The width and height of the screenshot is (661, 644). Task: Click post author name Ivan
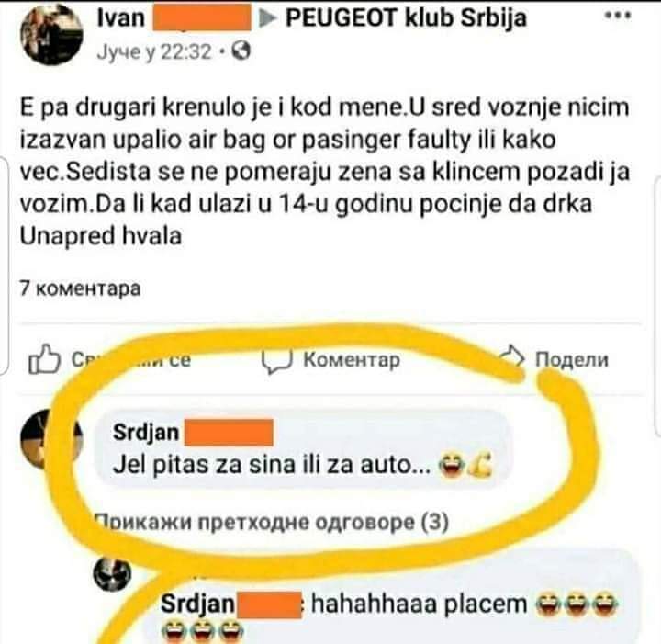(x=121, y=17)
